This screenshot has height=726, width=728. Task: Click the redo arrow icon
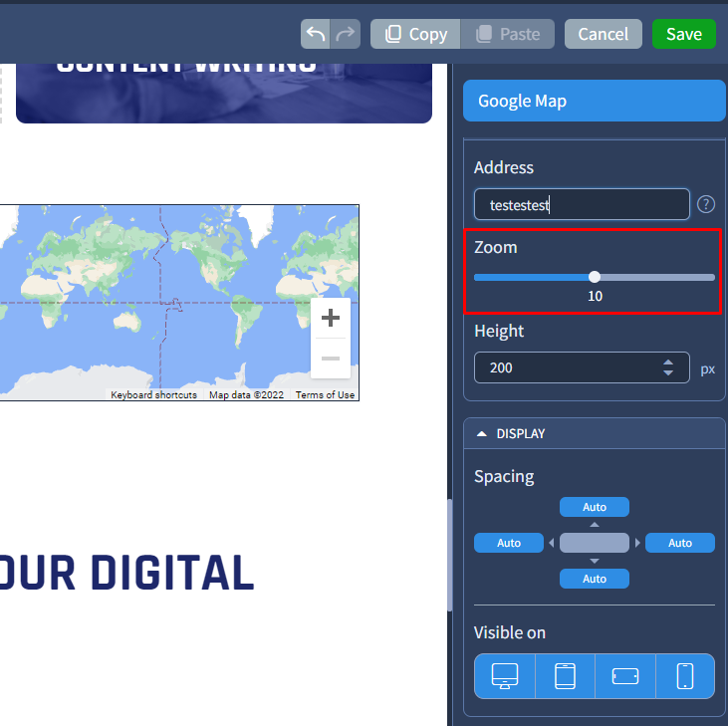345,34
